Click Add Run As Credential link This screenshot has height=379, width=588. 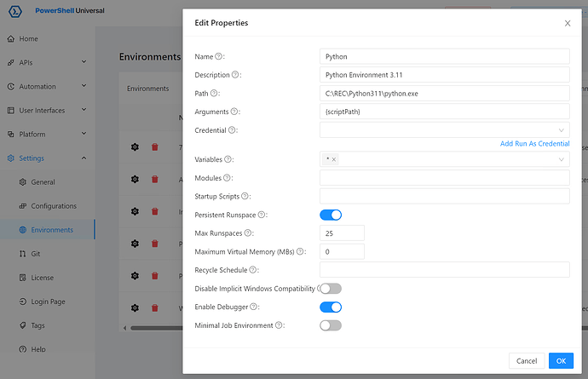[x=535, y=144]
